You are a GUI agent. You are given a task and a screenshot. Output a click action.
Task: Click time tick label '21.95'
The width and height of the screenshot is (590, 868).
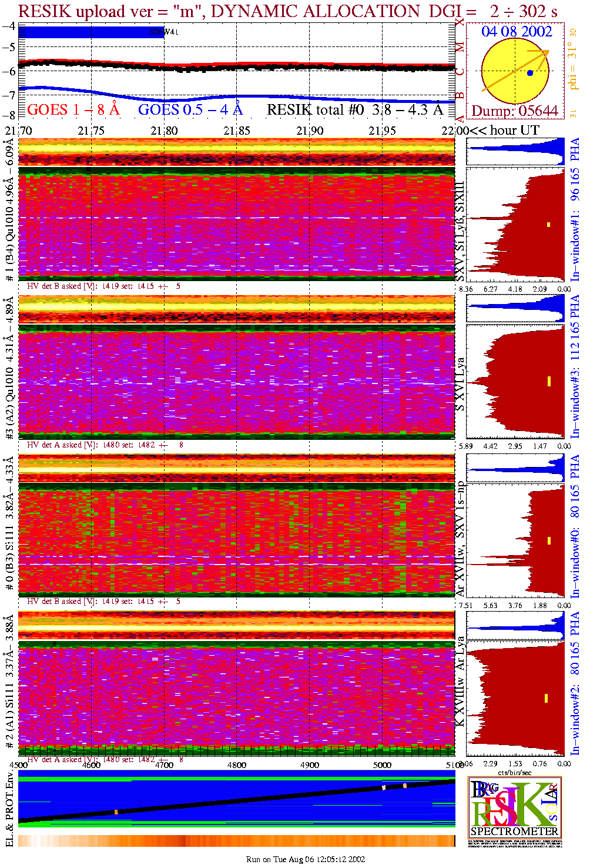tap(382, 130)
